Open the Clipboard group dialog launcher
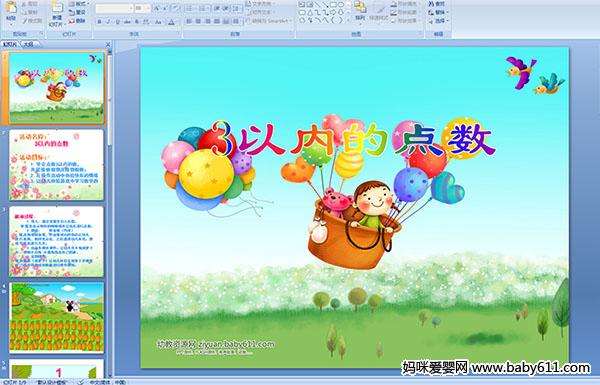600x385 pixels. click(x=41, y=34)
